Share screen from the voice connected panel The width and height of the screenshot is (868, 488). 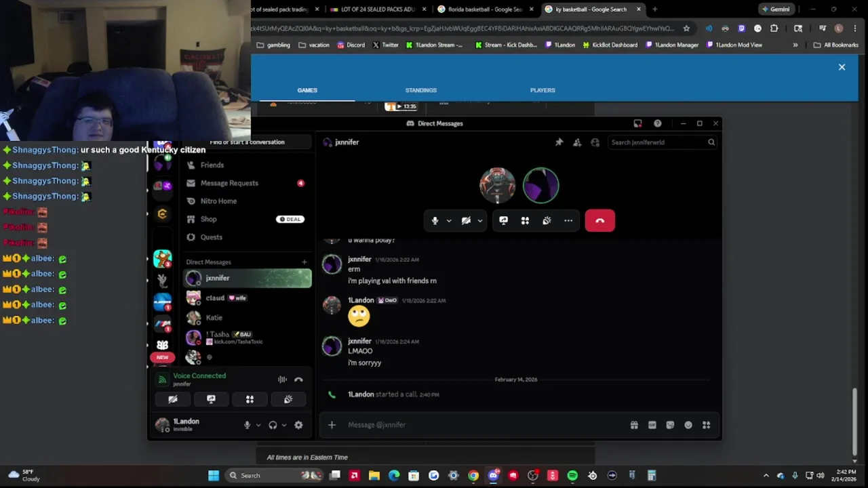pyautogui.click(x=211, y=399)
